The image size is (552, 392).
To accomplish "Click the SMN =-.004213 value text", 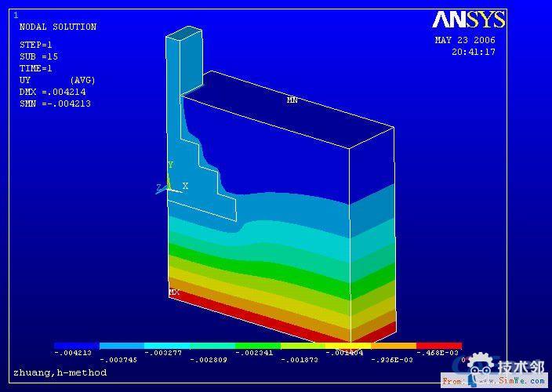I will (56, 103).
